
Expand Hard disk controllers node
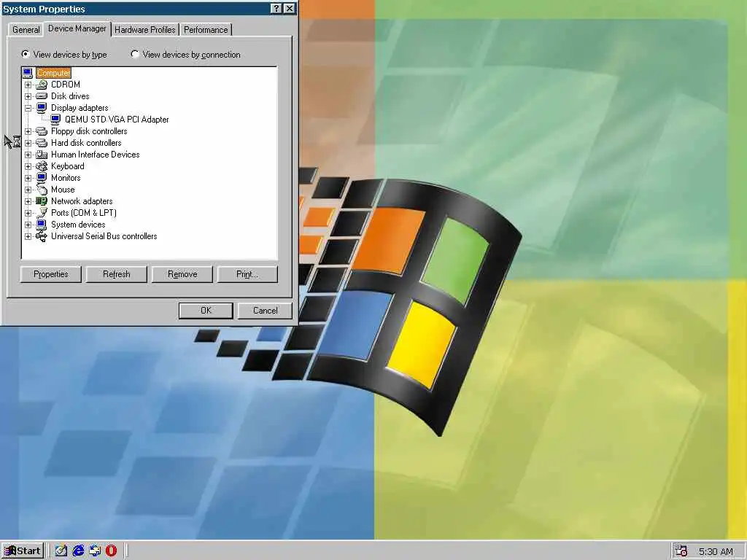pyautogui.click(x=28, y=144)
